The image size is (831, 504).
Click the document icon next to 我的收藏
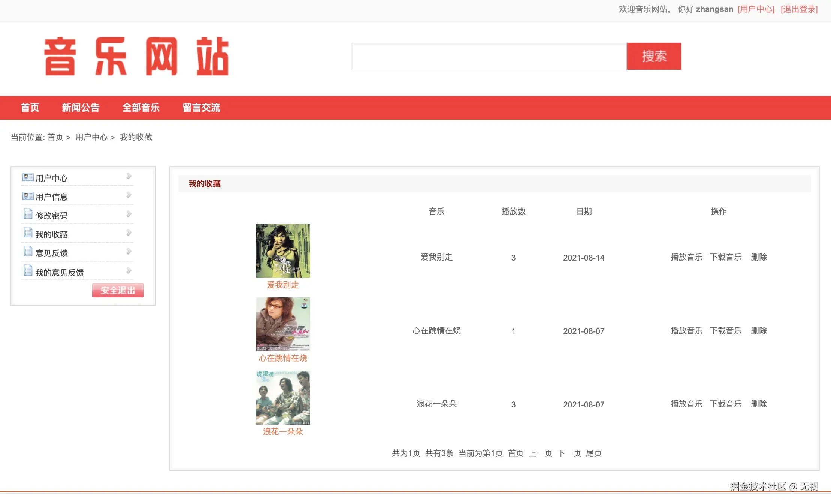pos(28,233)
